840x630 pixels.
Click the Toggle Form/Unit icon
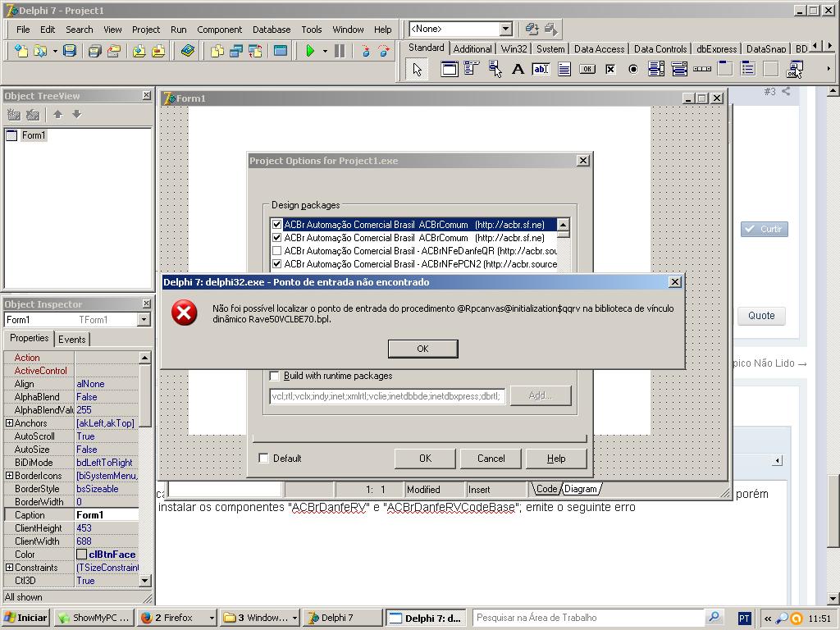click(x=255, y=51)
